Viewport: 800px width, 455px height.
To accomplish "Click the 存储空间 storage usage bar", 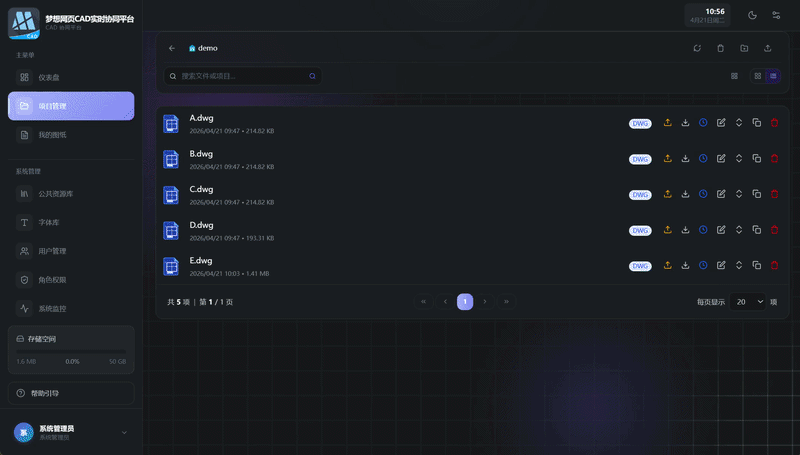I will pos(71,351).
